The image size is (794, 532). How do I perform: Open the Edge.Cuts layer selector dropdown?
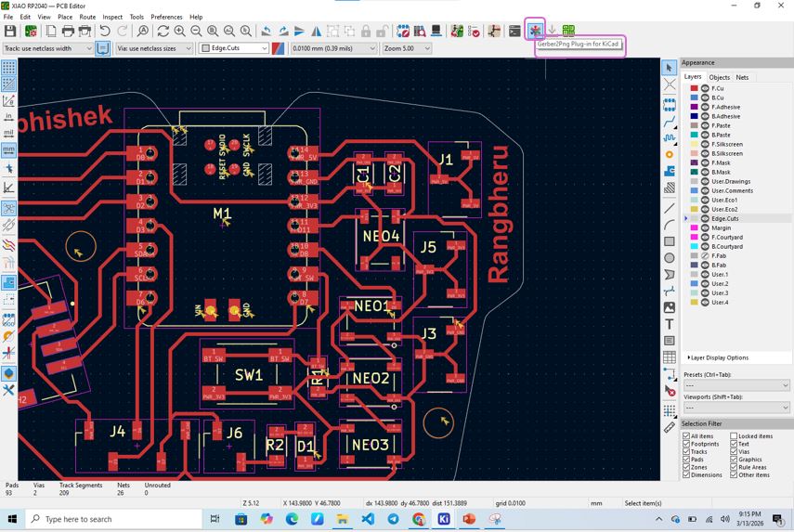pyautogui.click(x=234, y=48)
